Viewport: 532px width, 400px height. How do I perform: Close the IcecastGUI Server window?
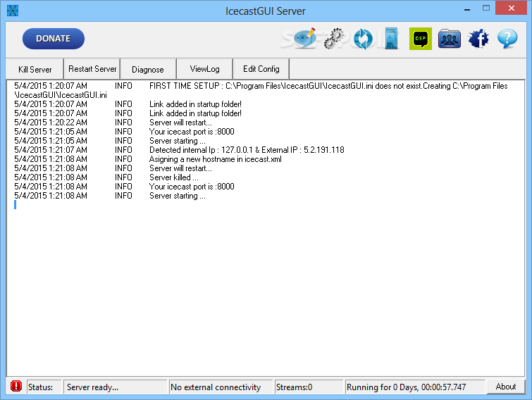[512, 8]
